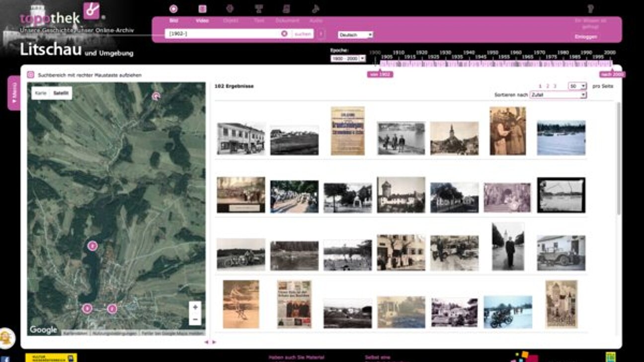Expand the Menü side tab
The image size is (644, 362).
pos(14,93)
